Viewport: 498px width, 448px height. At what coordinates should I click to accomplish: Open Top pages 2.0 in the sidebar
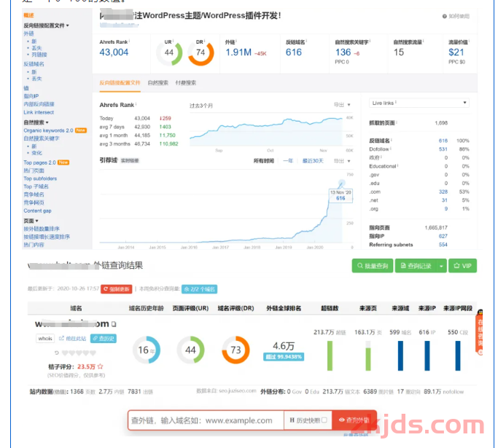[39, 162]
